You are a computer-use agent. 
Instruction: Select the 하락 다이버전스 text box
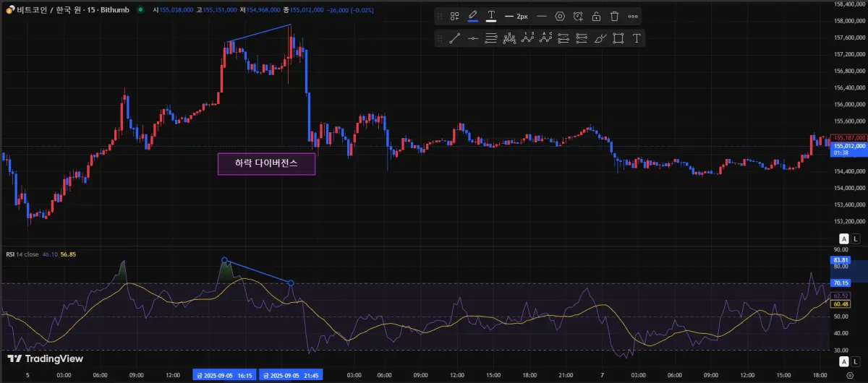267,164
